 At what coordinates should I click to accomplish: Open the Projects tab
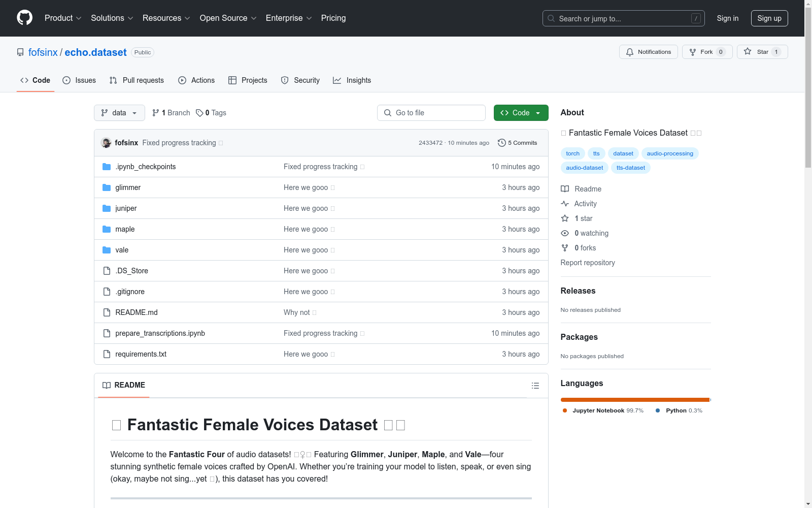tap(248, 80)
